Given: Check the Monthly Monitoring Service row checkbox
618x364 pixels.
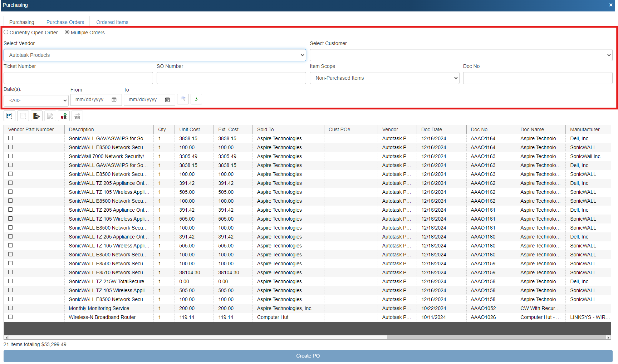Looking at the screenshot, I should coord(10,308).
